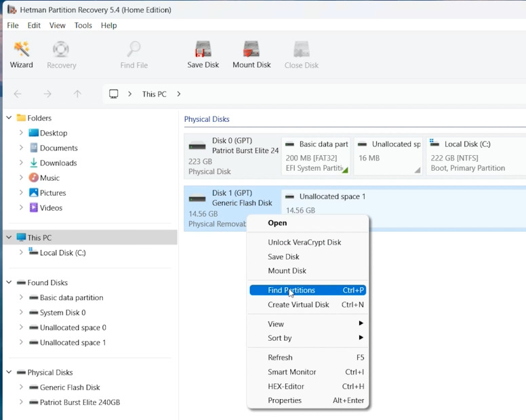This screenshot has height=420, width=526.
Task: Expand the Desktop tree node
Action: coord(21,133)
